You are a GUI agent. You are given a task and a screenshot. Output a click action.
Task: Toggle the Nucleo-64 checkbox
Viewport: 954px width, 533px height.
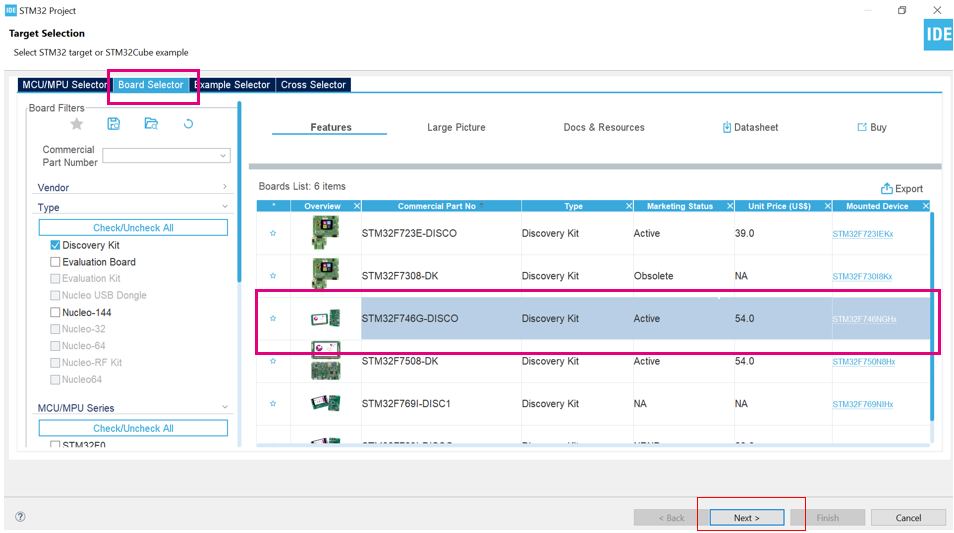pos(55,346)
